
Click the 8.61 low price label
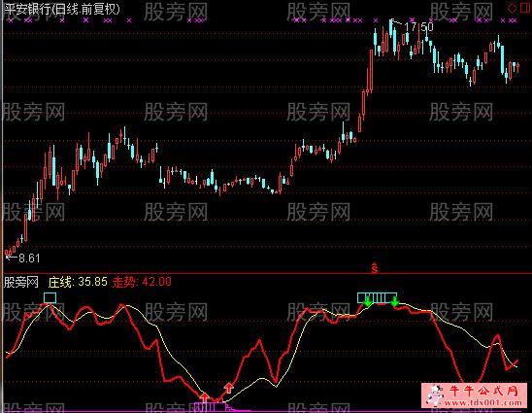pyautogui.click(x=29, y=258)
